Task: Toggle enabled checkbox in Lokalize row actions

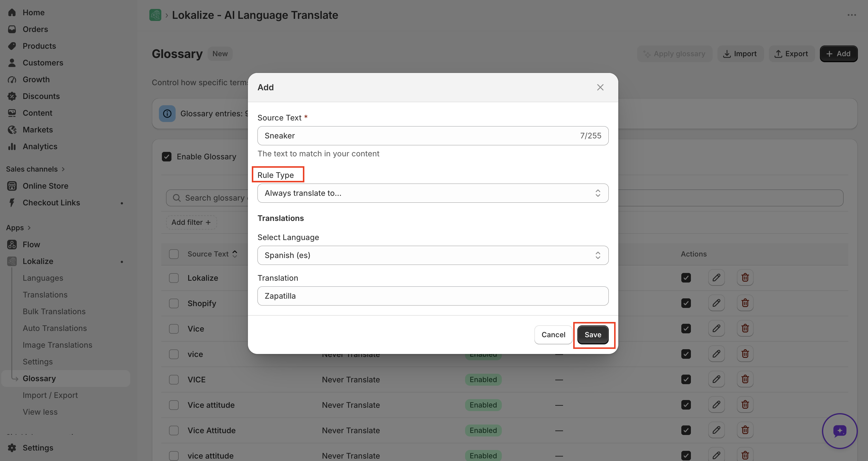Action: (686, 277)
